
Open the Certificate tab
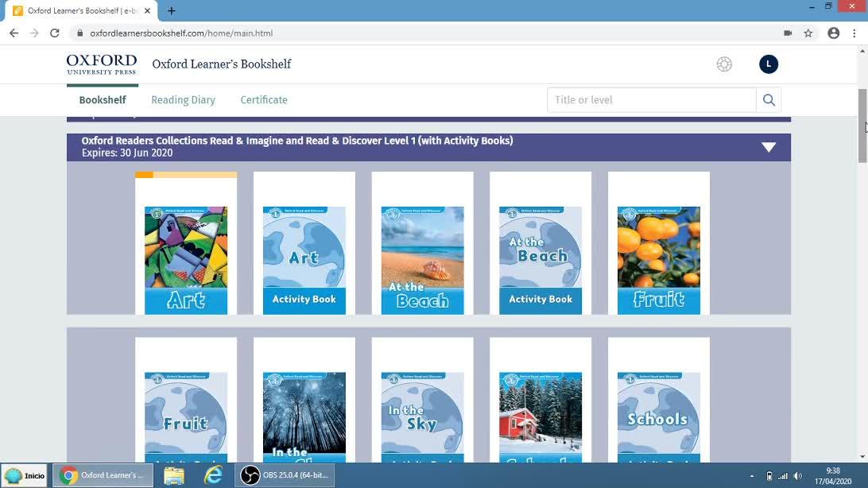[264, 100]
